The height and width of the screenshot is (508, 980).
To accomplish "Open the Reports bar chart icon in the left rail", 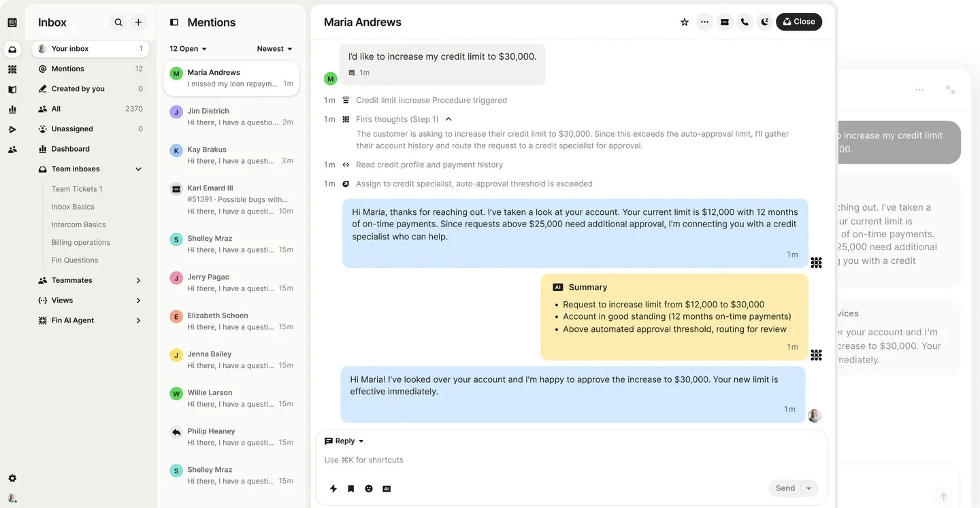I will tap(12, 109).
